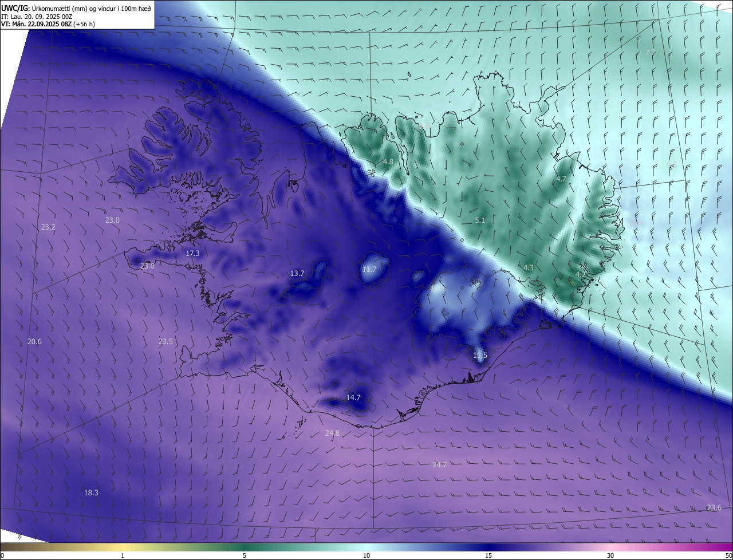
Task: Click the 23.2 value on the map
Action: pyautogui.click(x=48, y=227)
